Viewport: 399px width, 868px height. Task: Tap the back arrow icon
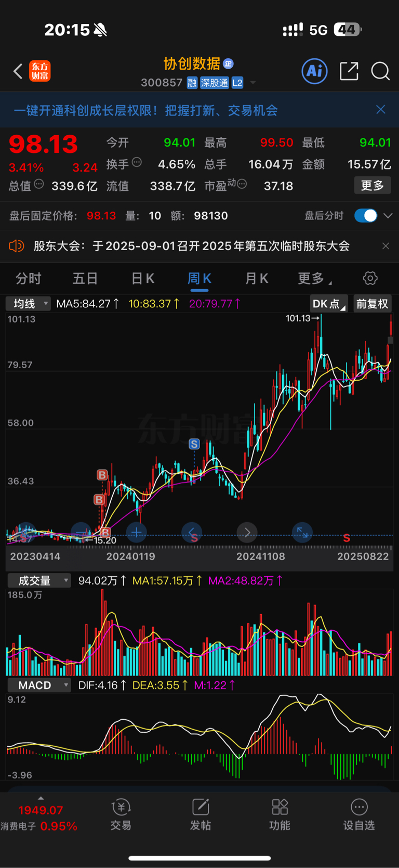(x=18, y=71)
